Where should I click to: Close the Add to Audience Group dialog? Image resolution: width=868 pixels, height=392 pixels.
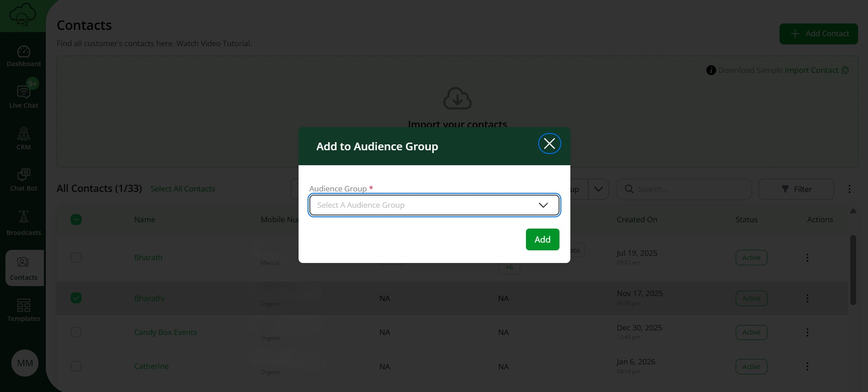pos(549,144)
